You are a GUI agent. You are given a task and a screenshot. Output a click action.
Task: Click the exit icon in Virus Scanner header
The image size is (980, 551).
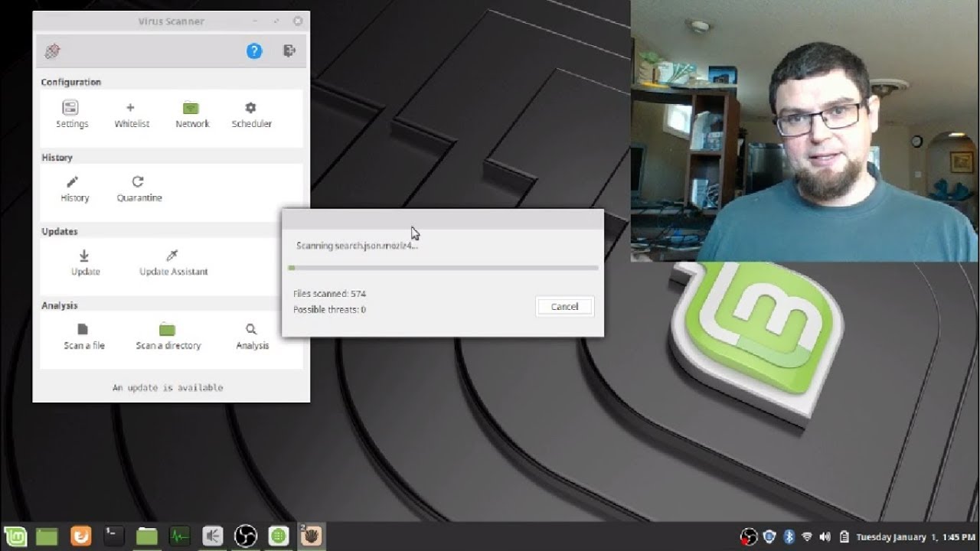click(x=289, y=51)
